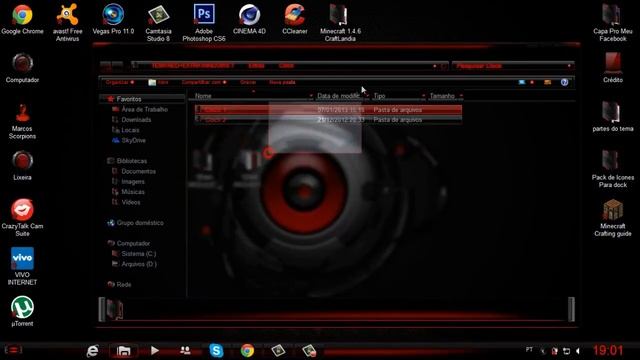Select Favoritos in the navigation pane

[x=129, y=99]
